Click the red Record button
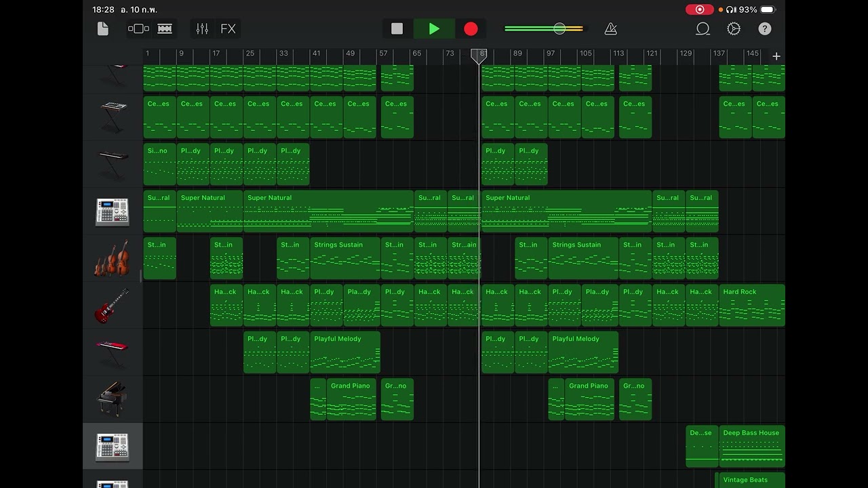This screenshot has height=488, width=868. (471, 28)
